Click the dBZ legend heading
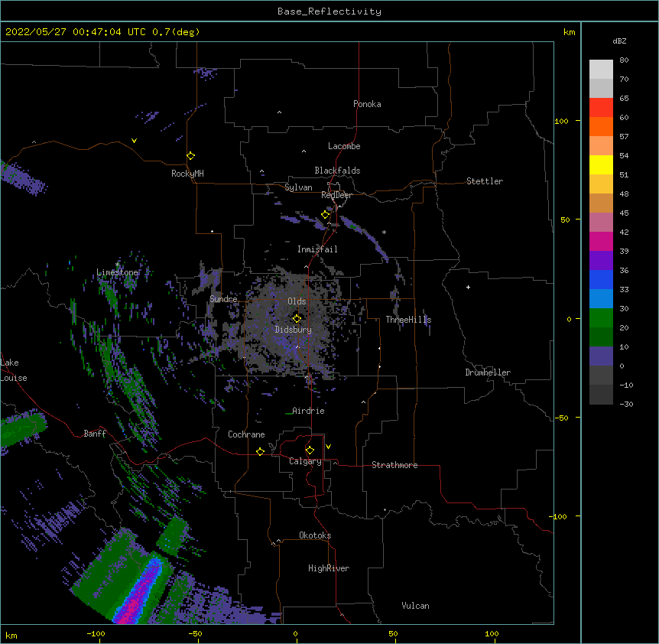Viewport: 659px width, 644px height. click(x=619, y=41)
